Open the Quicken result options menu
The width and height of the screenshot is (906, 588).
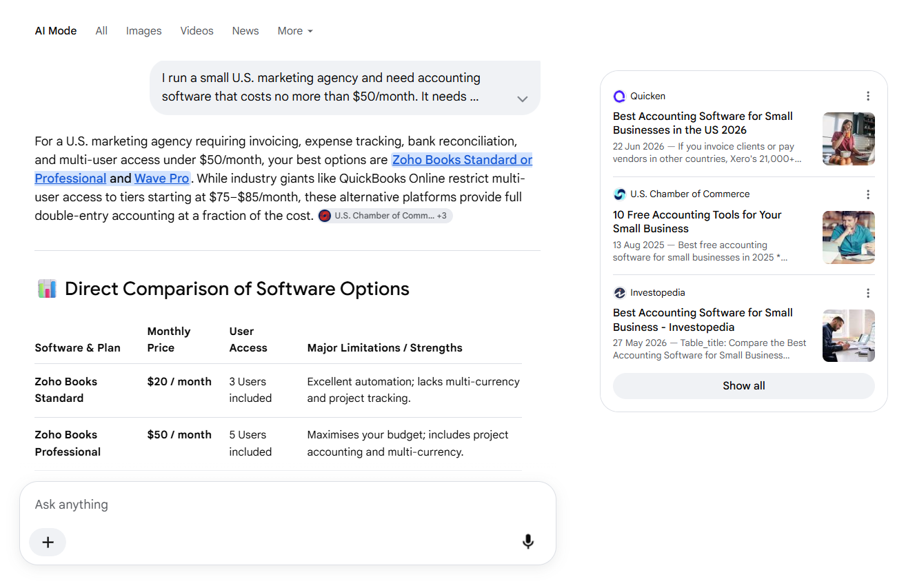[868, 96]
